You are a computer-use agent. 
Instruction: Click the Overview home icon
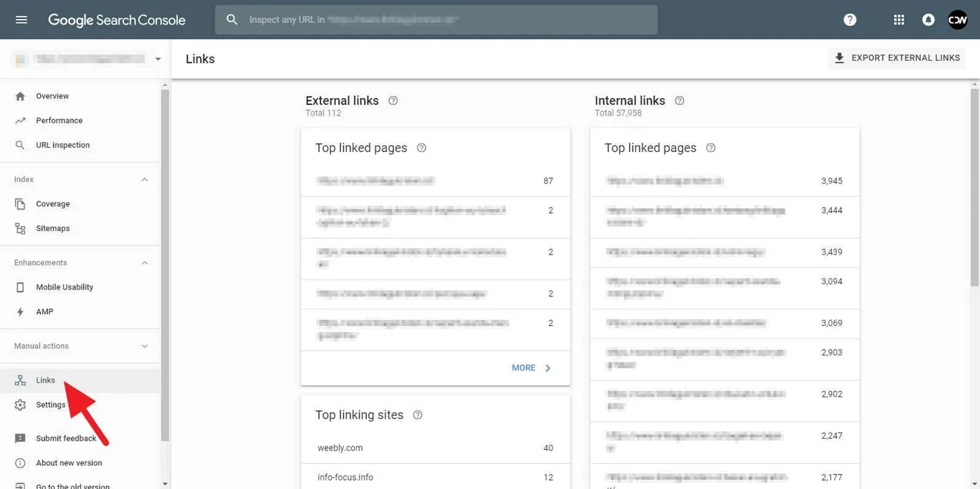[20, 96]
